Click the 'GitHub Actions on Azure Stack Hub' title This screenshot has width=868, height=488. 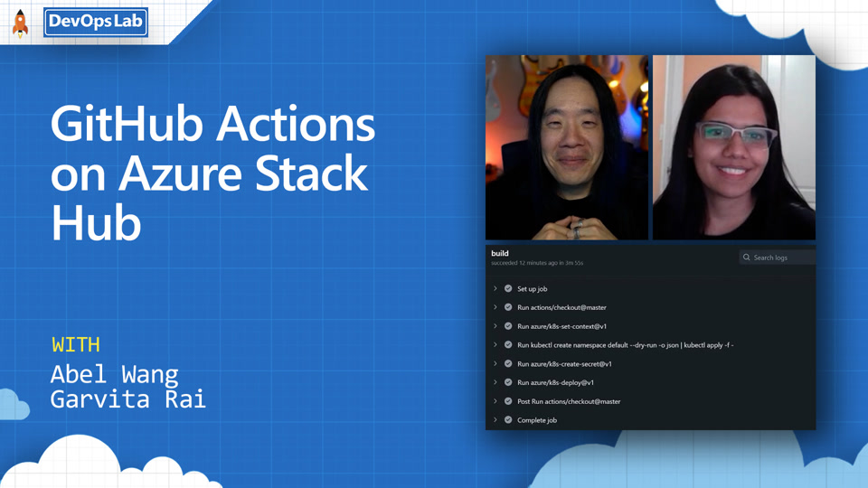coord(213,173)
